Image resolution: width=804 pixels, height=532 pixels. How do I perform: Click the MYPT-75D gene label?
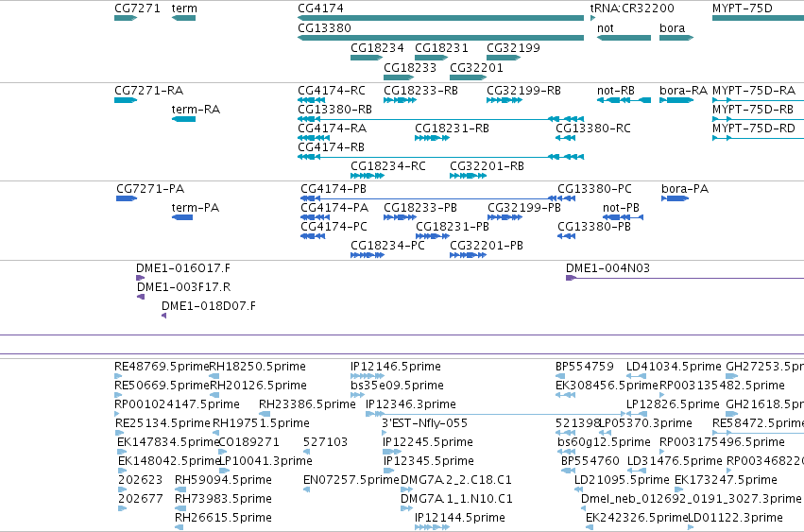[x=742, y=9]
